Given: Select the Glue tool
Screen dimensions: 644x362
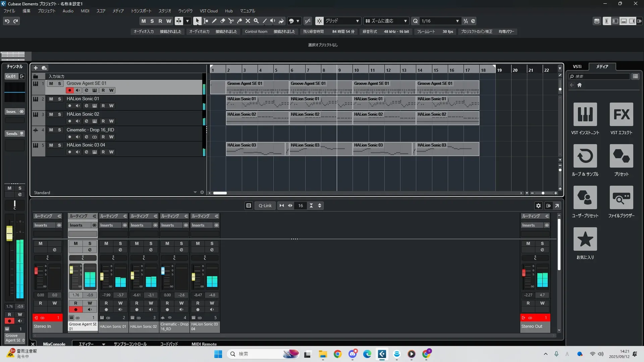Looking at the screenshot, I should [239, 21].
